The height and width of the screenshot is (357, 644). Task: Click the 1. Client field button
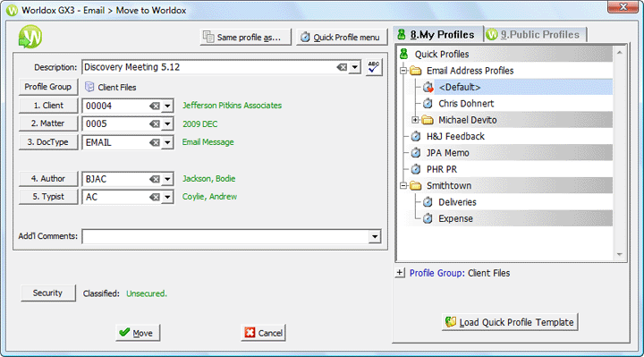tap(48, 106)
